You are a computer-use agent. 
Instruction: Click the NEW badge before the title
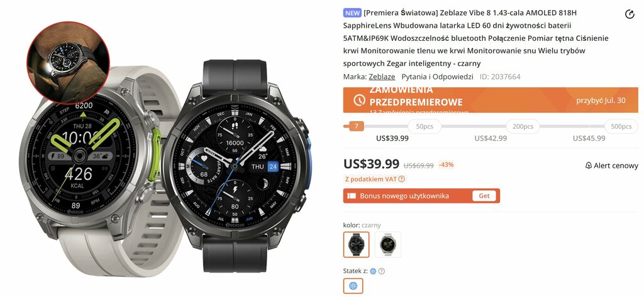[352, 13]
